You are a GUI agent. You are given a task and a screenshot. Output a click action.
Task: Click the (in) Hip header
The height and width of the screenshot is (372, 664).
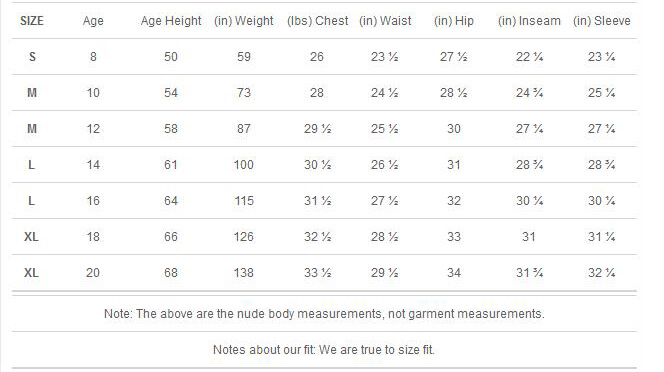click(x=454, y=21)
